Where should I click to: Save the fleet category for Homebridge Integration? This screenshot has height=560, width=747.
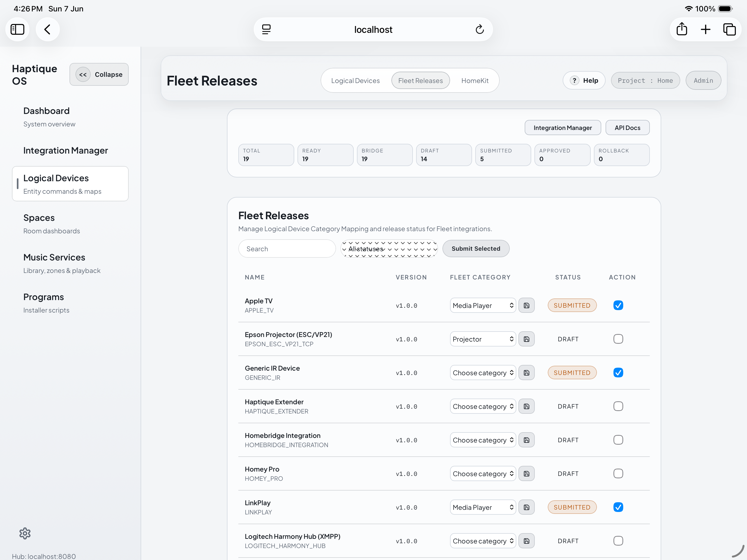point(527,440)
